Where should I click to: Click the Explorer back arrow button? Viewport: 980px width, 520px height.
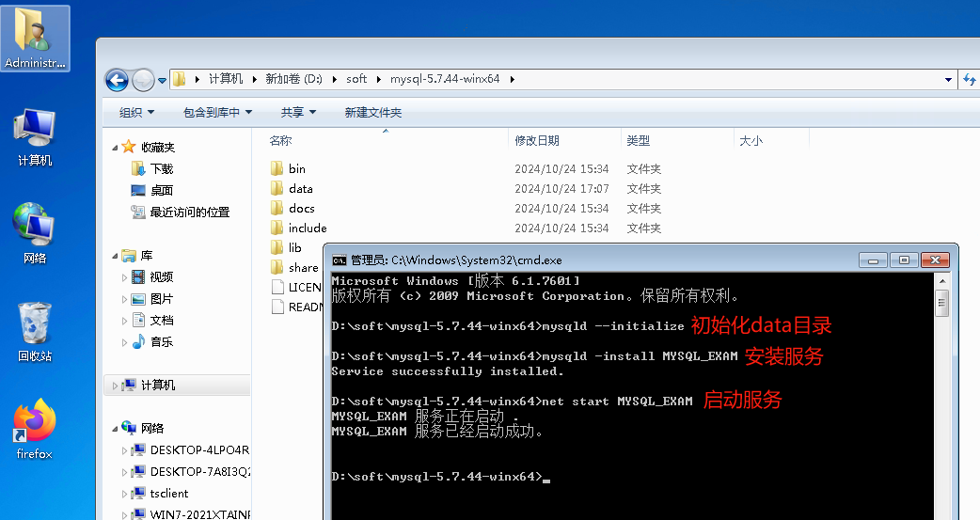tap(117, 80)
